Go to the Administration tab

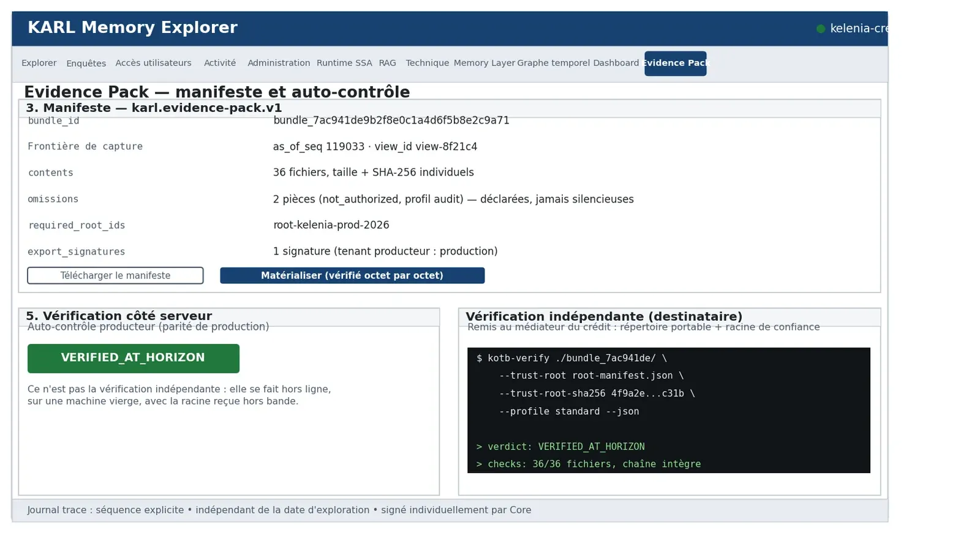pos(279,63)
